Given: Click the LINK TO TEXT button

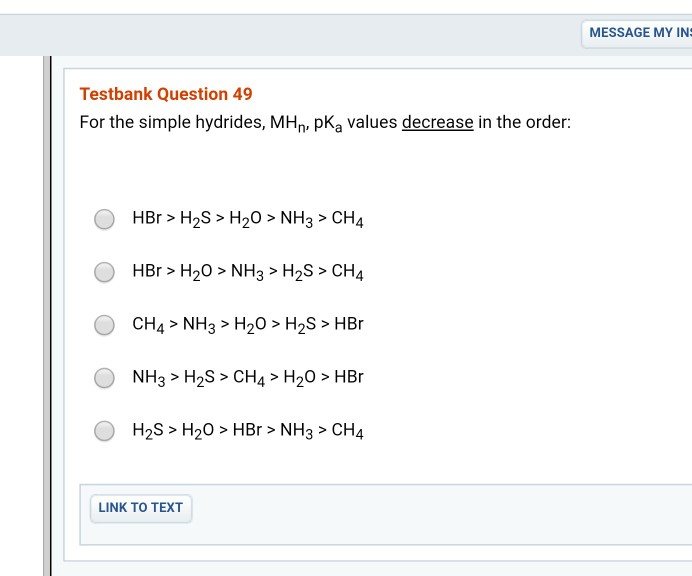Looking at the screenshot, I should (x=140, y=508).
